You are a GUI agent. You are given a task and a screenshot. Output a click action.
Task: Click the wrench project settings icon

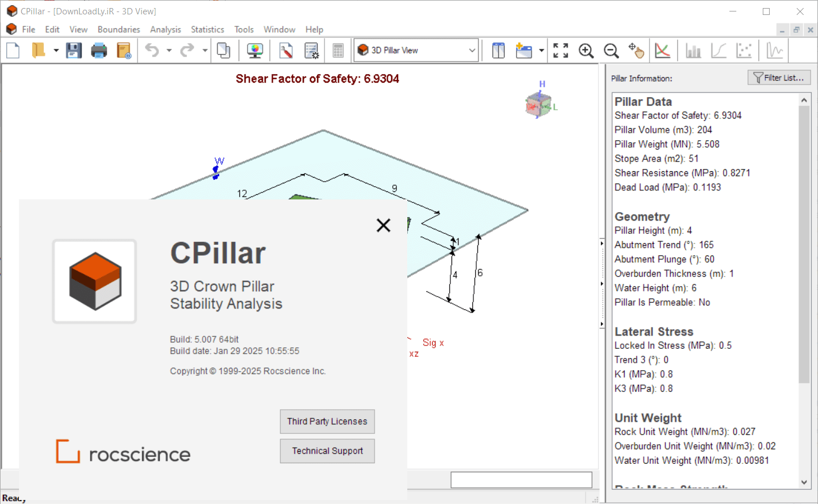tap(286, 51)
